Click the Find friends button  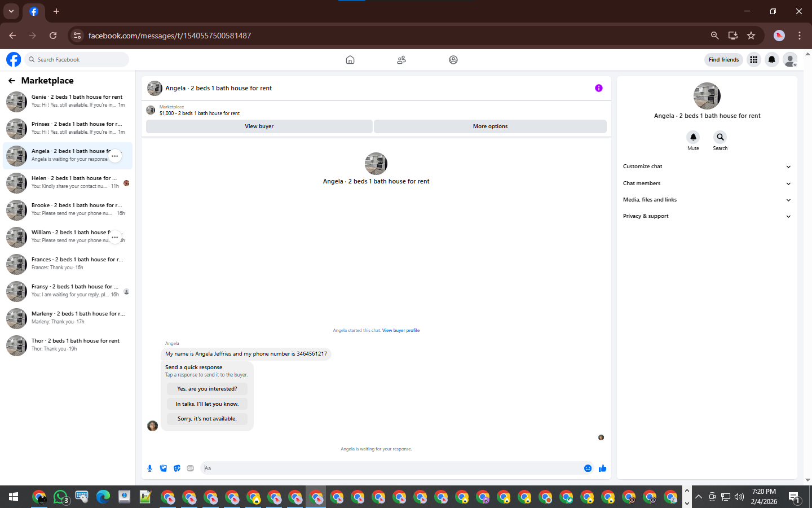(723, 59)
